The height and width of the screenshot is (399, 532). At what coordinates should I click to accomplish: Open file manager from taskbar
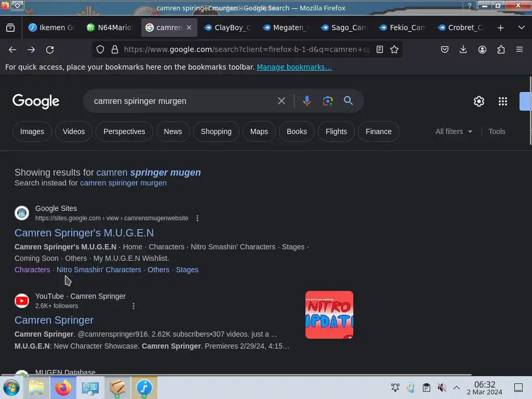pyautogui.click(x=36, y=388)
